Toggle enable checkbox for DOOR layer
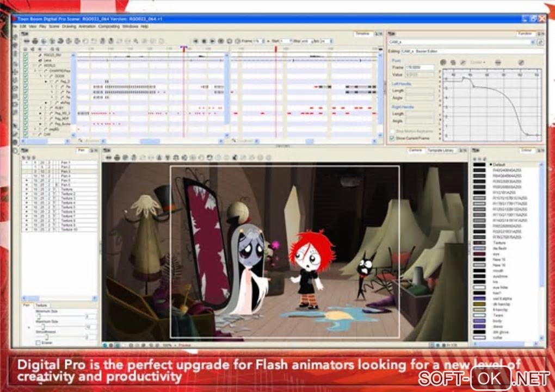This screenshot has height=392, width=555. [x=26, y=76]
